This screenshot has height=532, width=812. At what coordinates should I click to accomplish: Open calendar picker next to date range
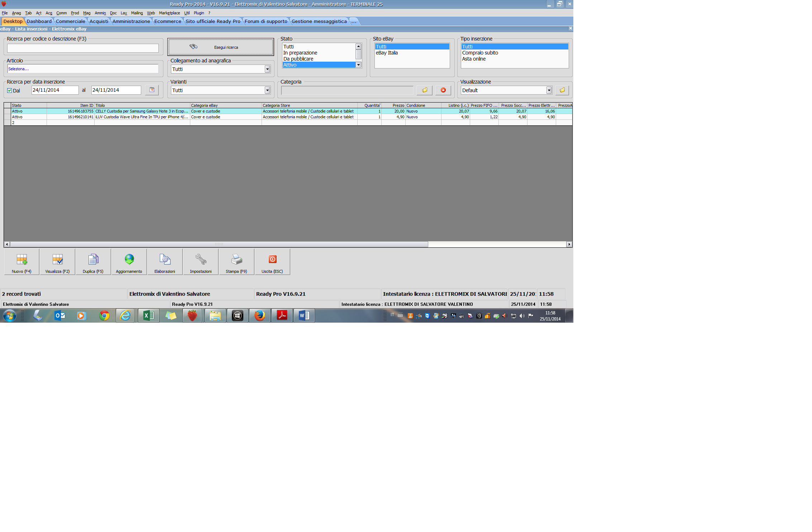pos(152,90)
